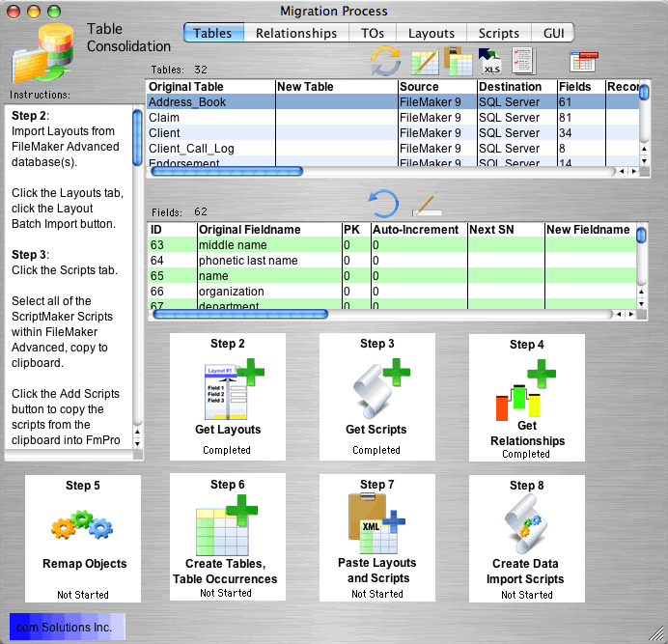Click the checklist report icon
Screen dimensions: 668x644
point(523,62)
